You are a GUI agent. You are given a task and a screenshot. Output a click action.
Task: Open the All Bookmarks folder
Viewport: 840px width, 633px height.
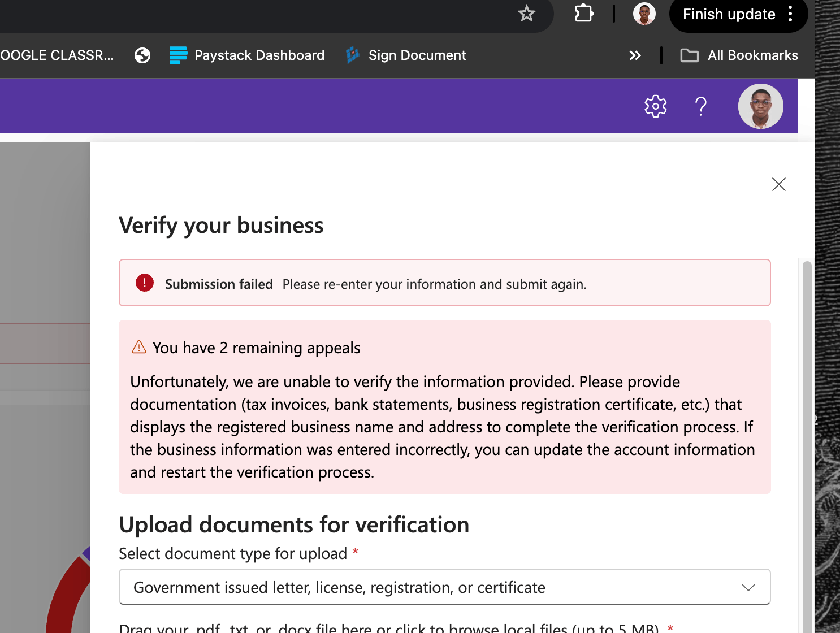739,55
